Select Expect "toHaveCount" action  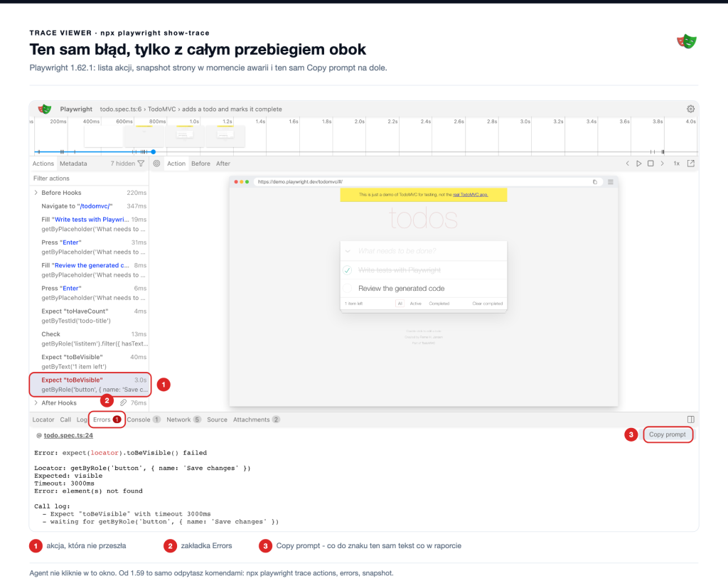coord(89,316)
